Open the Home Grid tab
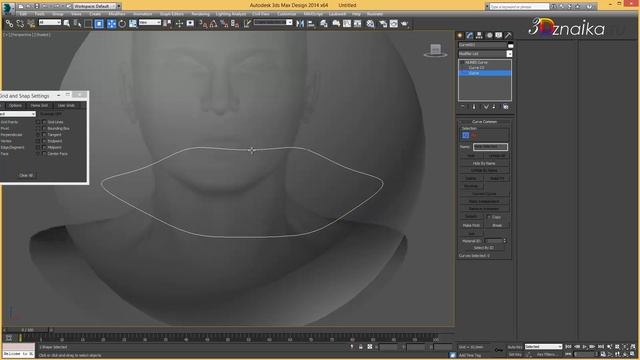 tap(39, 105)
